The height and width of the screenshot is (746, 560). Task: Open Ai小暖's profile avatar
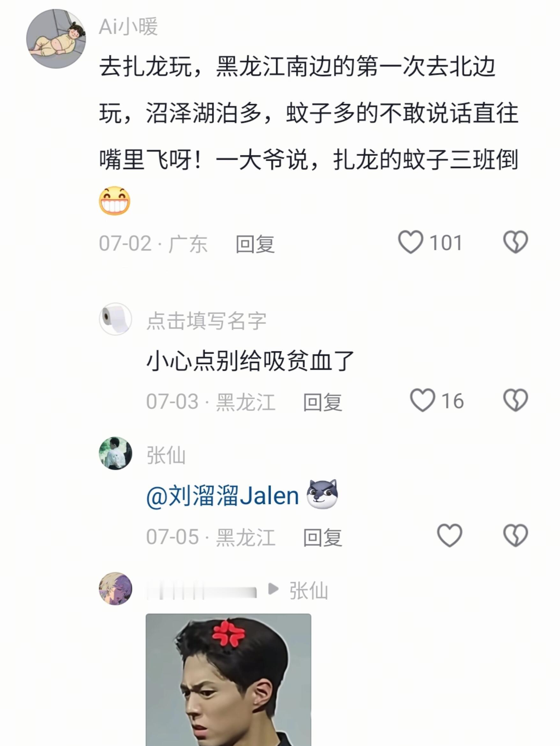coord(56,39)
